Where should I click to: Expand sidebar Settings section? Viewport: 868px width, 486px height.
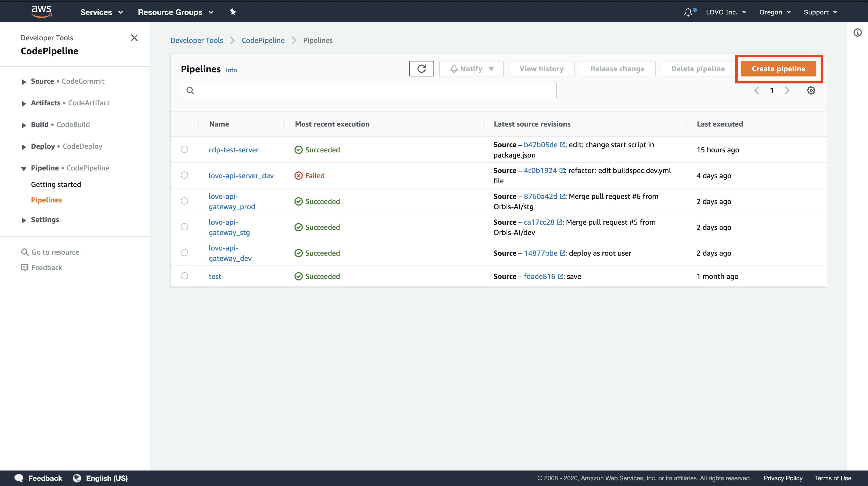click(x=24, y=220)
